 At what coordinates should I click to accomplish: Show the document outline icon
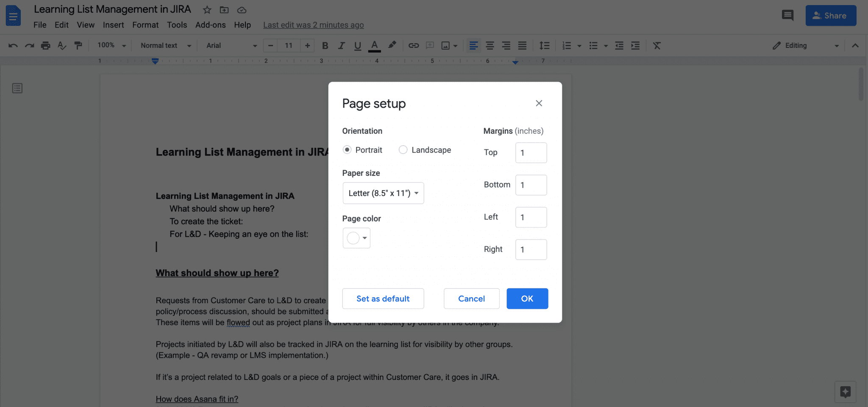coord(17,88)
